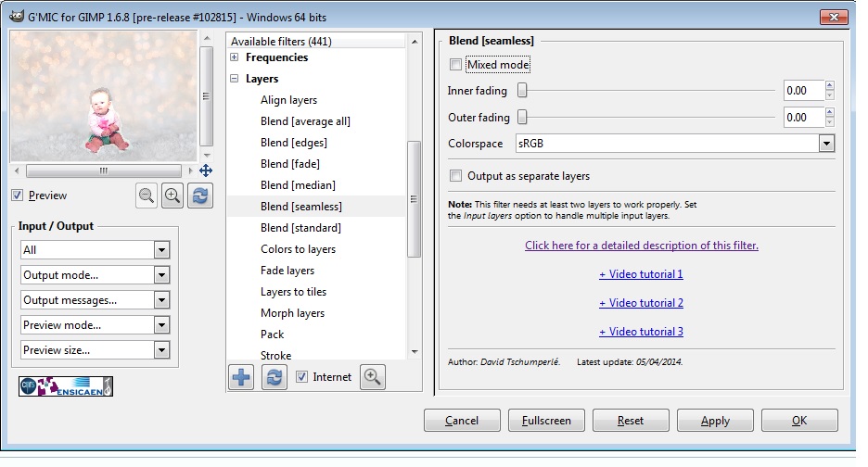
Task: Click the OK button
Action: (799, 421)
